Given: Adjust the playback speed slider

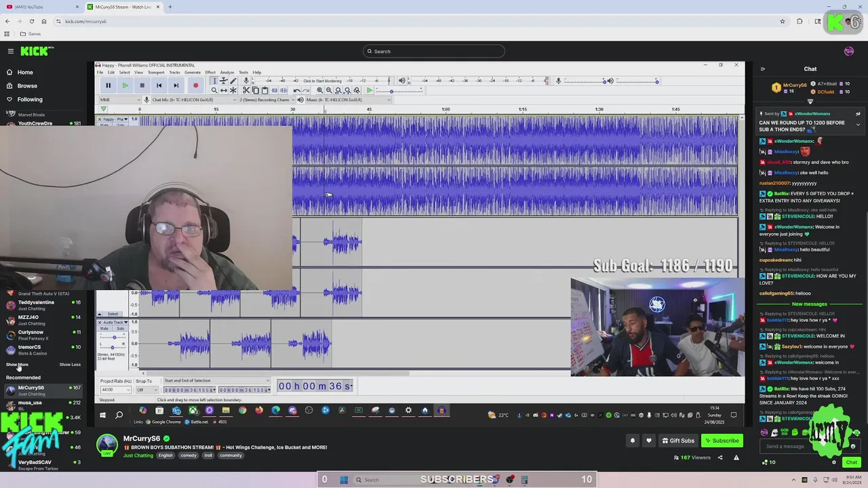Looking at the screenshot, I should click(x=400, y=90).
